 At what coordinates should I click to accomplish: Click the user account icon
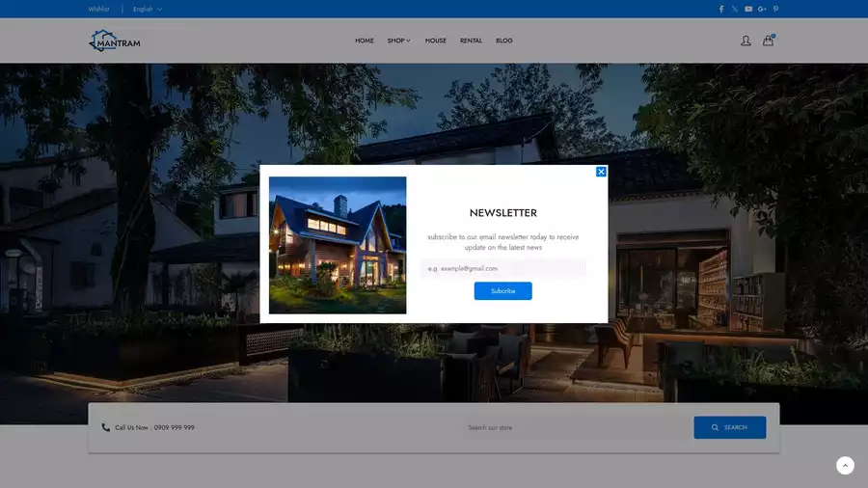tap(746, 41)
